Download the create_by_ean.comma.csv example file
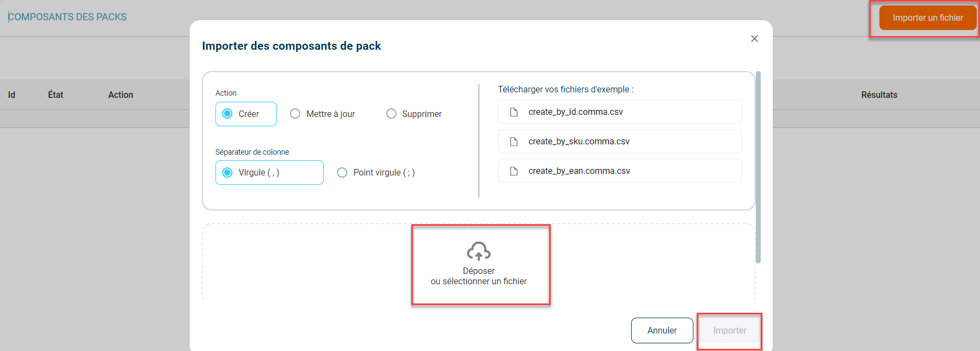The height and width of the screenshot is (351, 980). 579,171
